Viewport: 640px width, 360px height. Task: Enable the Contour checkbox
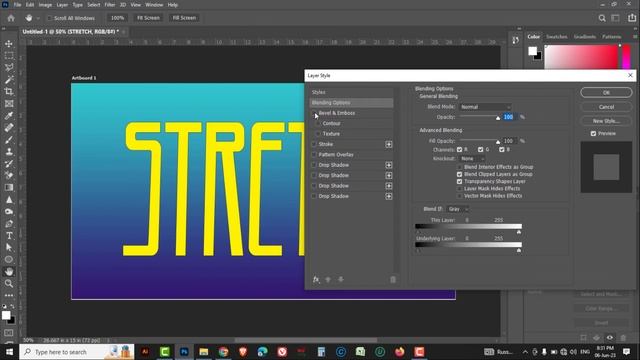pos(318,123)
